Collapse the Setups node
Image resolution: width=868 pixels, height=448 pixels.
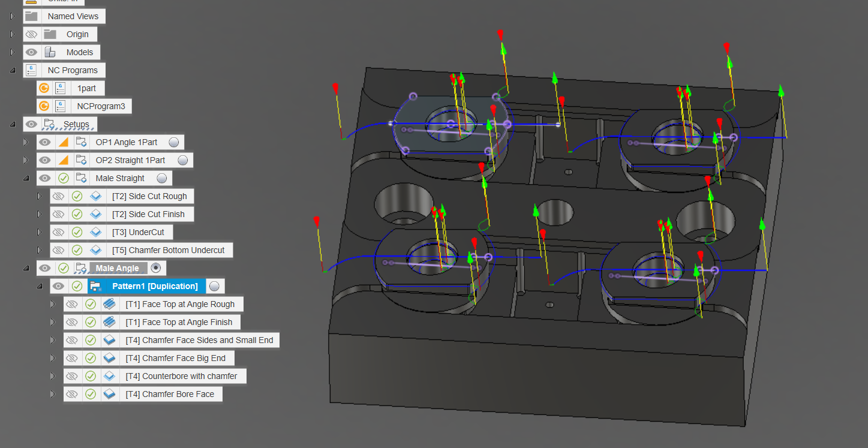12,124
